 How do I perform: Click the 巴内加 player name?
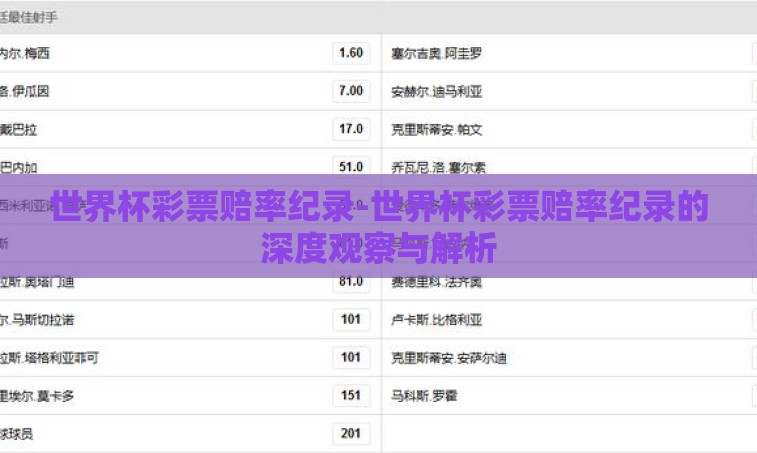point(18,168)
